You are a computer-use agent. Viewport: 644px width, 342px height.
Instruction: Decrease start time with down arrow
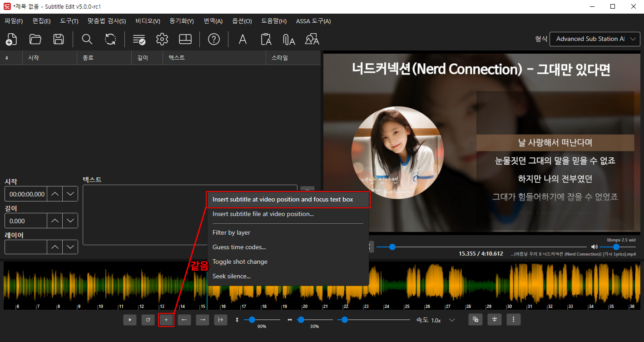point(70,194)
